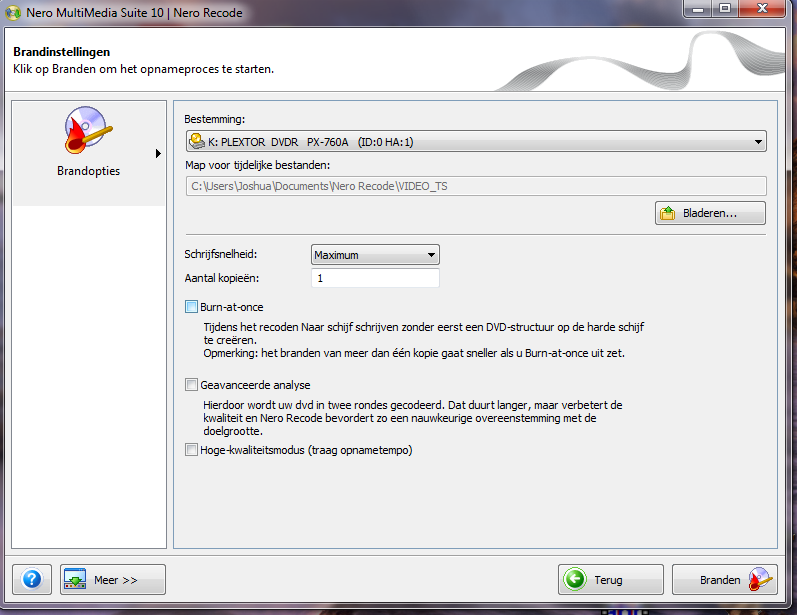This screenshot has width=797, height=615.
Task: Open the Brandopties burning disc icon
Action: pos(88,130)
